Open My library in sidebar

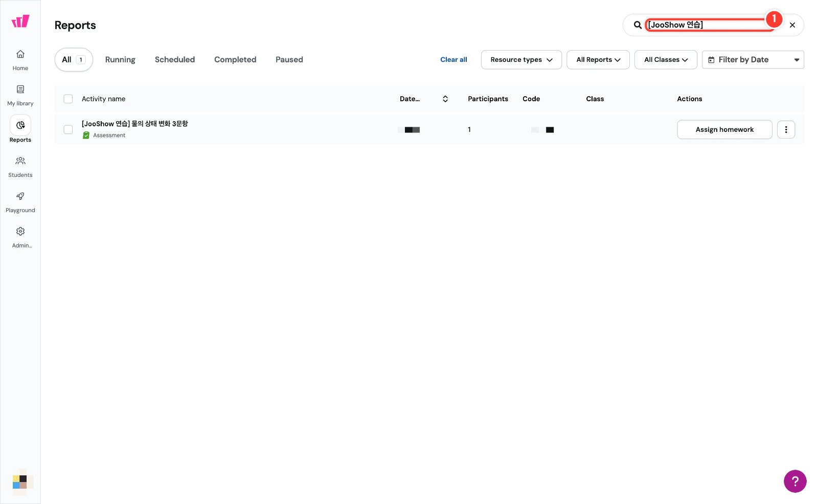click(20, 95)
